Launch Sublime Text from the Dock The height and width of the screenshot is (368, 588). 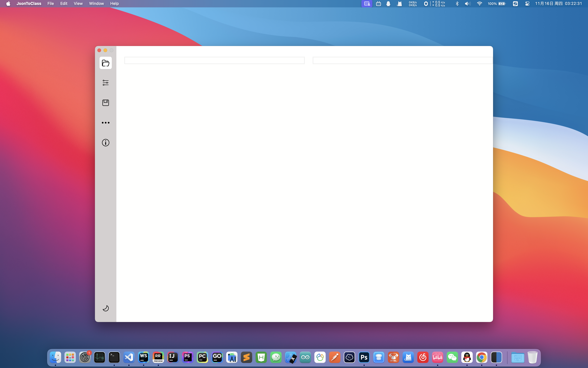click(x=247, y=357)
